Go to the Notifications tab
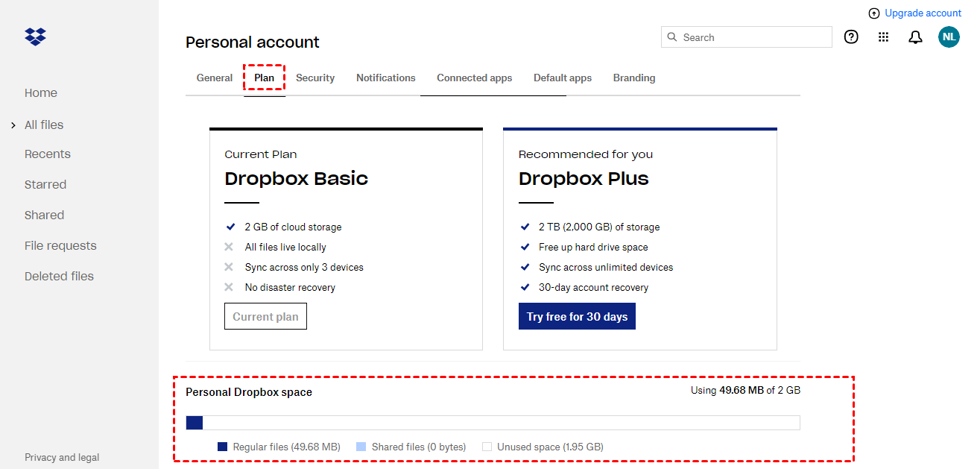Viewport: 980px width, 469px height. (x=386, y=78)
